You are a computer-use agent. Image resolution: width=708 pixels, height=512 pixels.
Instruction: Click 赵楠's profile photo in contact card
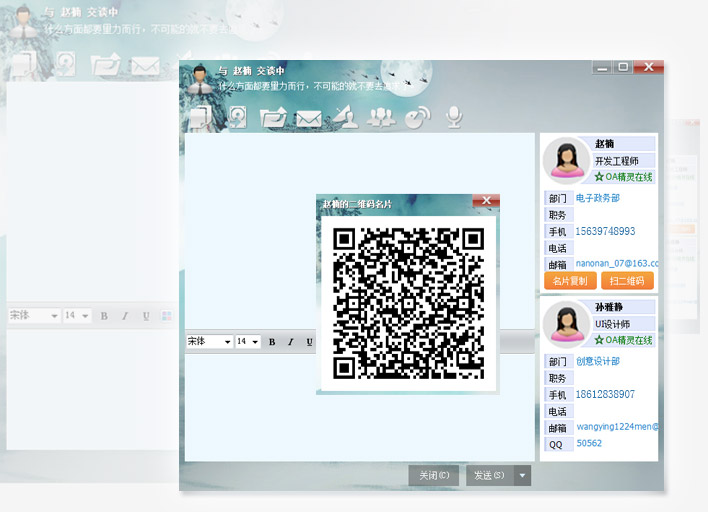[566, 160]
